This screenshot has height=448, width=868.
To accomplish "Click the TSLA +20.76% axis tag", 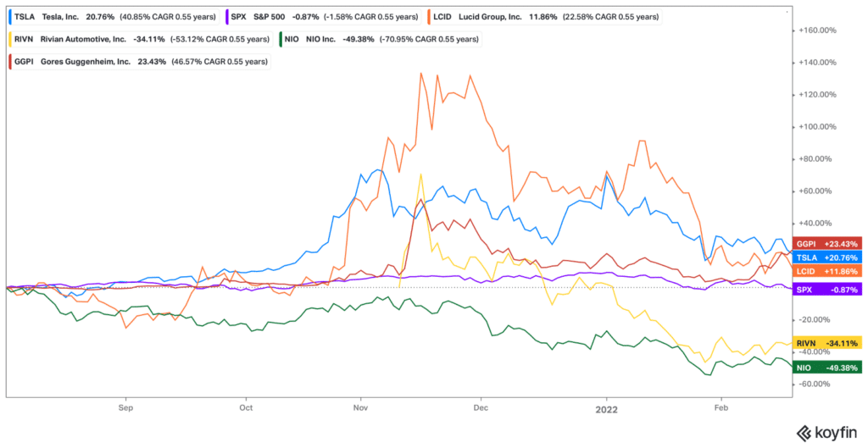I will pos(827,257).
